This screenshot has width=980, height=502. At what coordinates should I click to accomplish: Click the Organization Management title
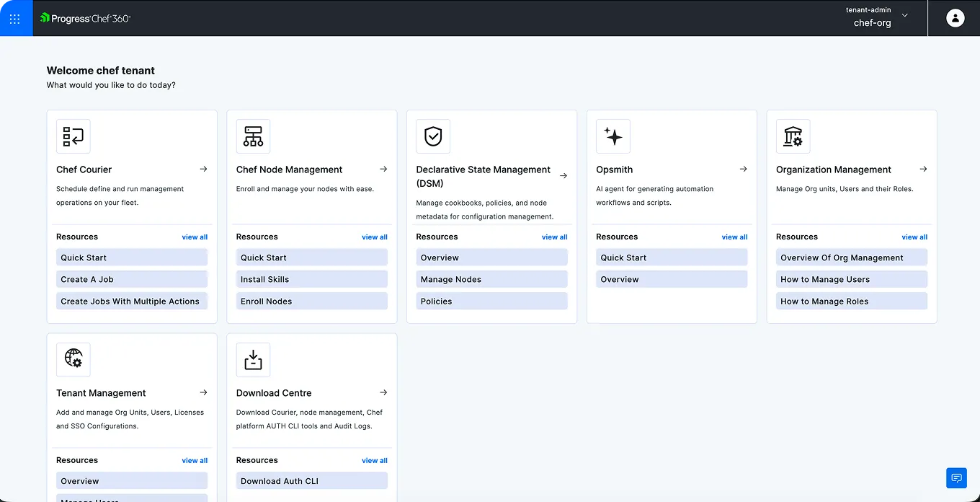pos(834,169)
